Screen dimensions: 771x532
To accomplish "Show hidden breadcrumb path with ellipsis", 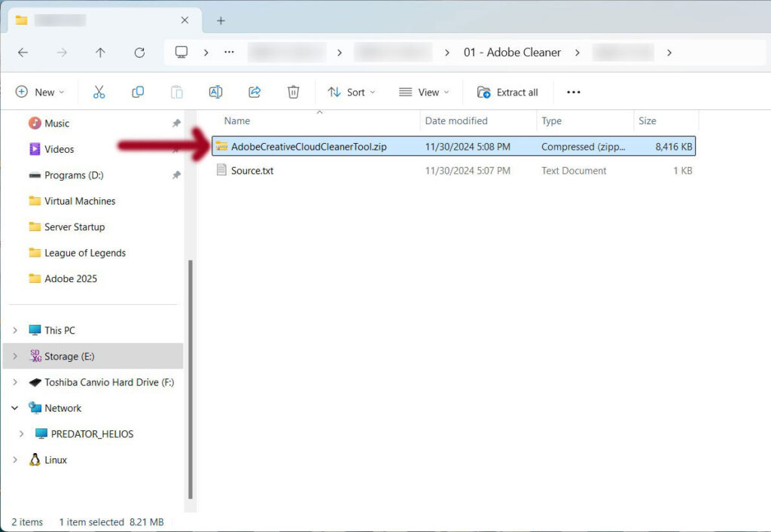I will pyautogui.click(x=229, y=52).
